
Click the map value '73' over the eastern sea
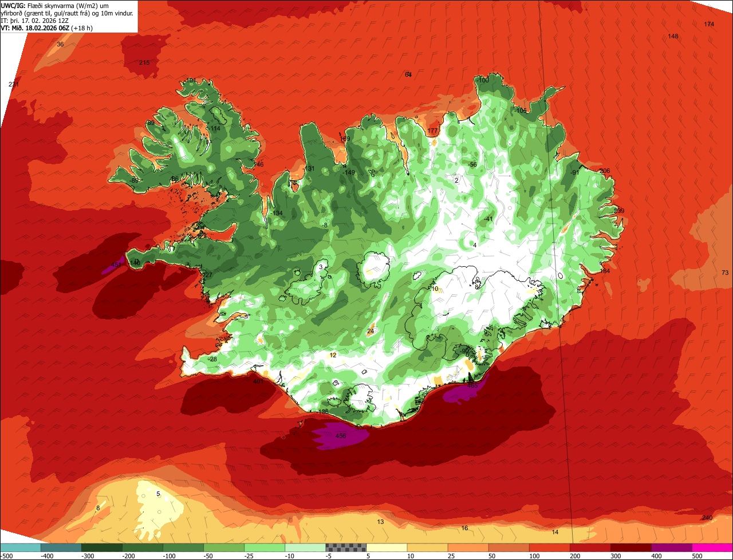[x=725, y=273]
